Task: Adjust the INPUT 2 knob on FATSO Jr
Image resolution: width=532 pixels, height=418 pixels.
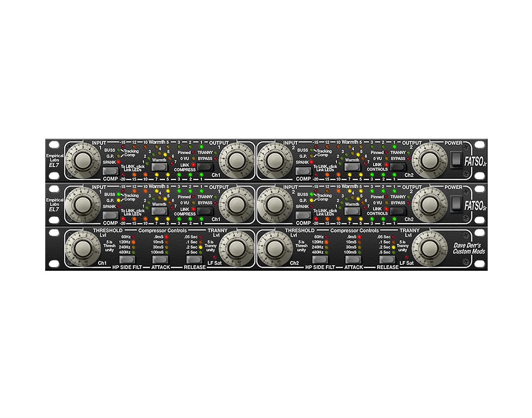Action: 275,160
